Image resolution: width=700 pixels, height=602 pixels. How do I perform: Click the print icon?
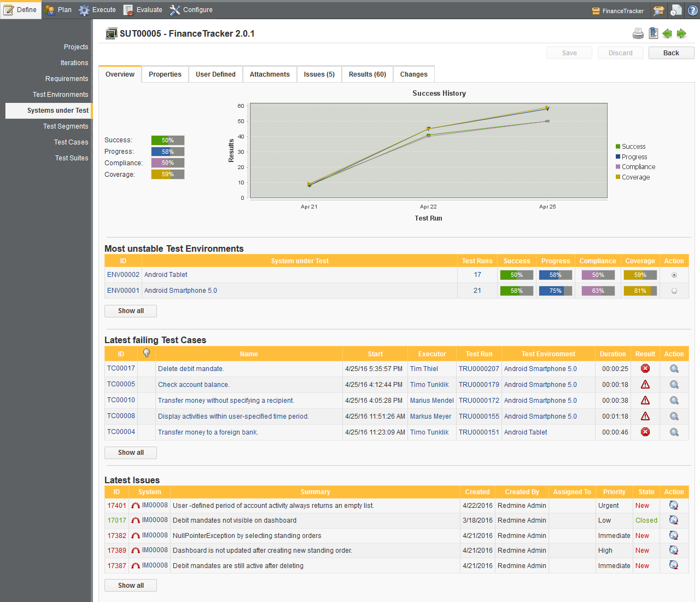click(x=638, y=34)
